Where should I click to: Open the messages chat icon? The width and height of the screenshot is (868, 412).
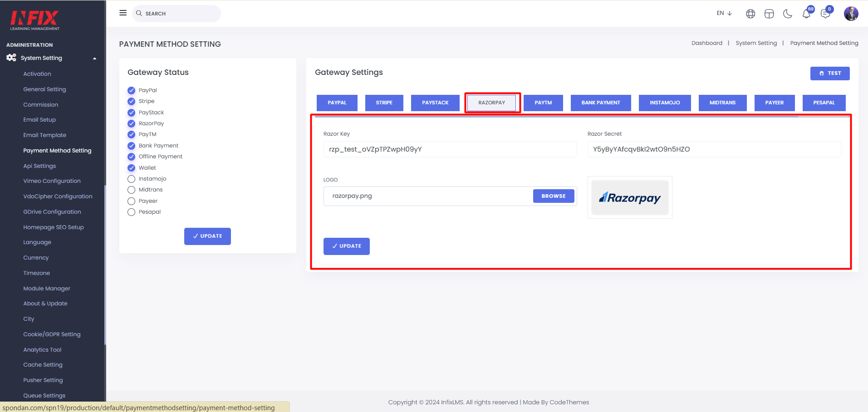[x=825, y=14]
